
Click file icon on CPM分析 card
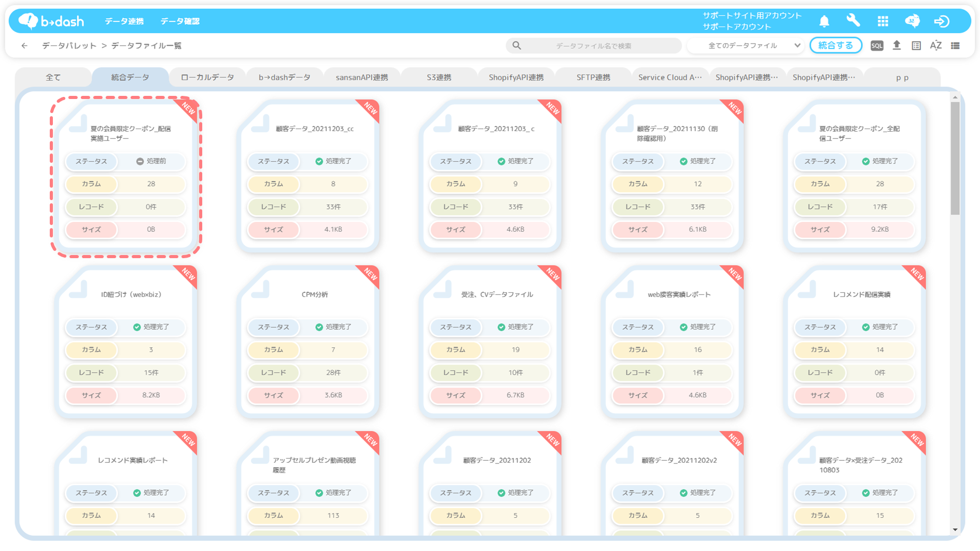point(261,289)
